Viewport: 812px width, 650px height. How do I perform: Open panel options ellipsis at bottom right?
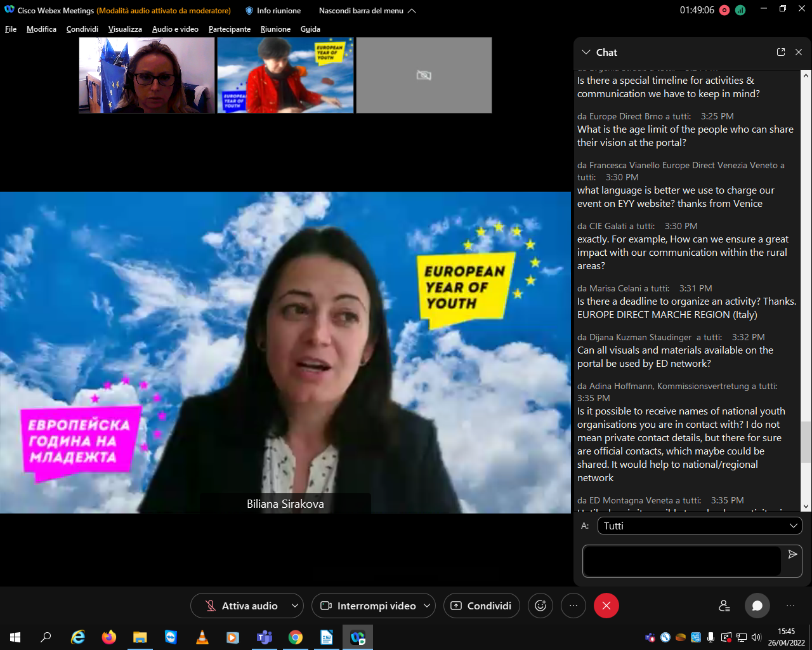coord(790,606)
